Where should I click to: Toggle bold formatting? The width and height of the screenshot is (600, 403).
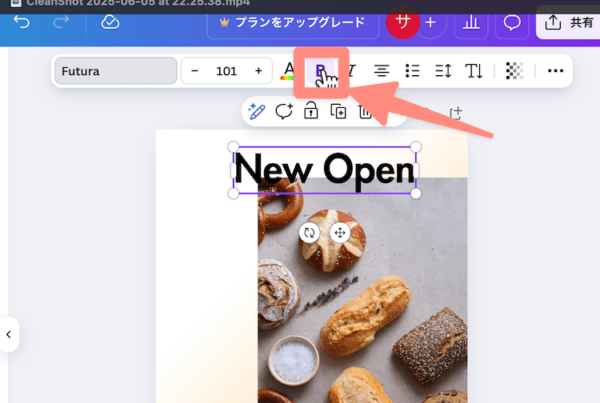[320, 71]
